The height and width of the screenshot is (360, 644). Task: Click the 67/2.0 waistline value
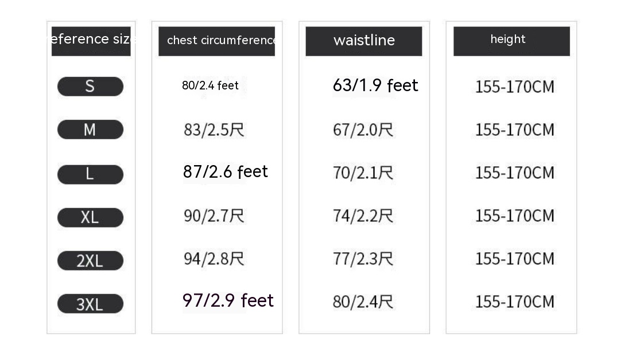(363, 130)
